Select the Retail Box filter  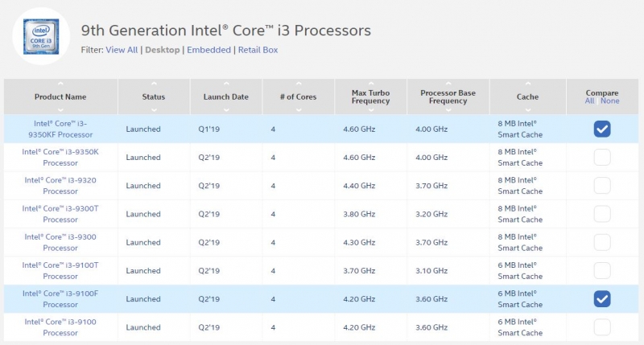pyautogui.click(x=258, y=50)
